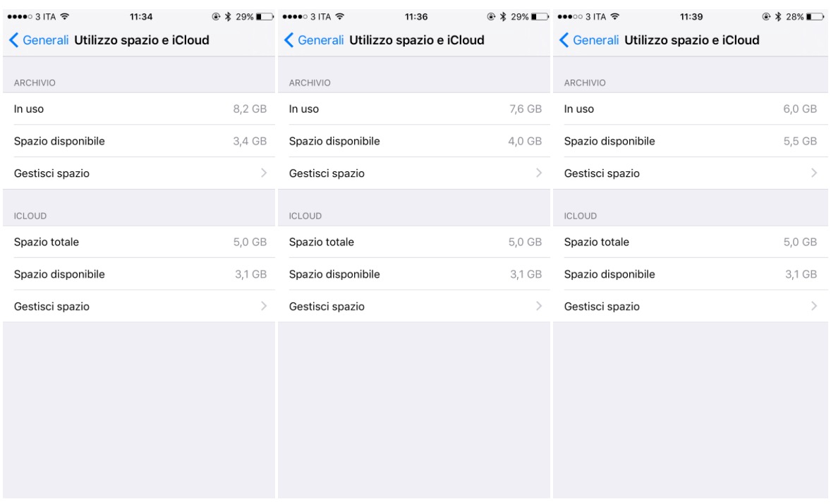Tap the Bluetooth icon in the 11:34 status bar

pos(228,16)
